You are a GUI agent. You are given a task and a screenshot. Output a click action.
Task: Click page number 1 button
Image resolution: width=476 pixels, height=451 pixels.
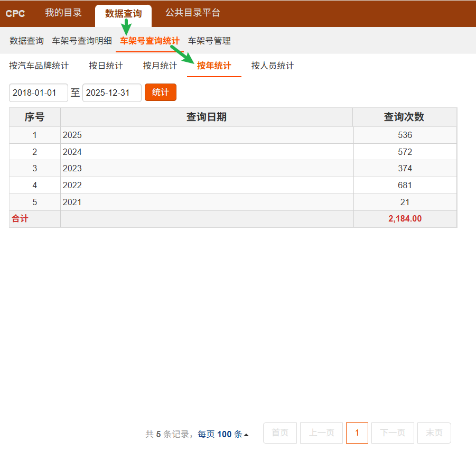pyautogui.click(x=357, y=433)
